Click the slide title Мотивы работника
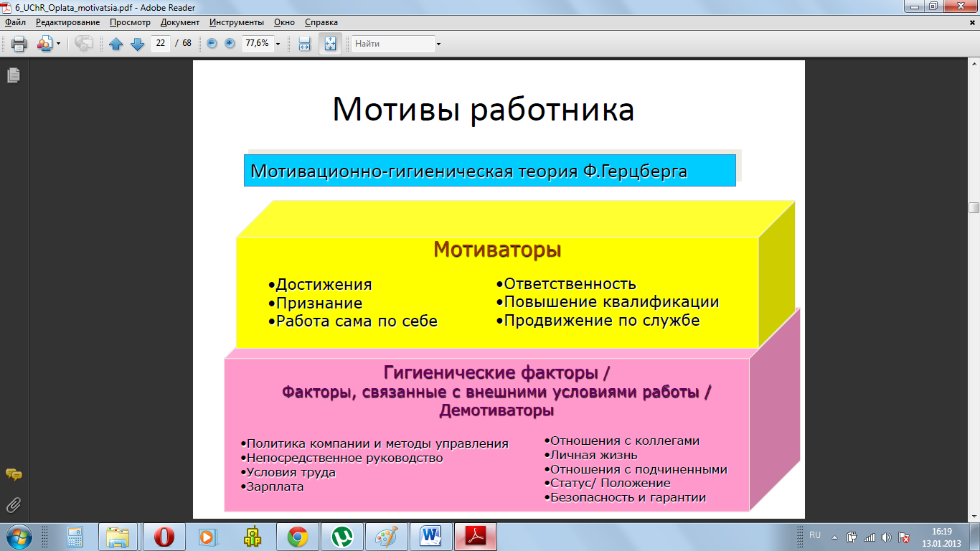This screenshot has height=551, width=980. click(x=484, y=110)
